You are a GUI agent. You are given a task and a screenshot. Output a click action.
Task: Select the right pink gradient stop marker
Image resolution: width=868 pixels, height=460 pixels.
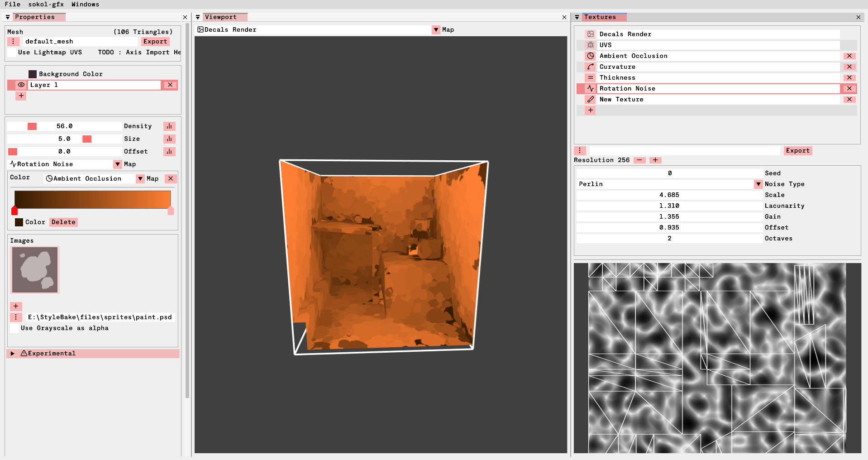tap(171, 211)
